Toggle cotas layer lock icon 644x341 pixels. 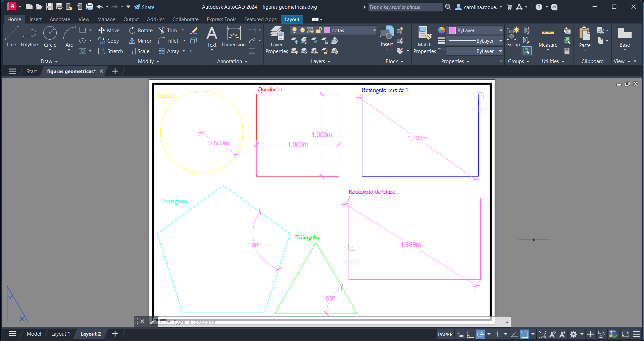pyautogui.click(x=319, y=31)
